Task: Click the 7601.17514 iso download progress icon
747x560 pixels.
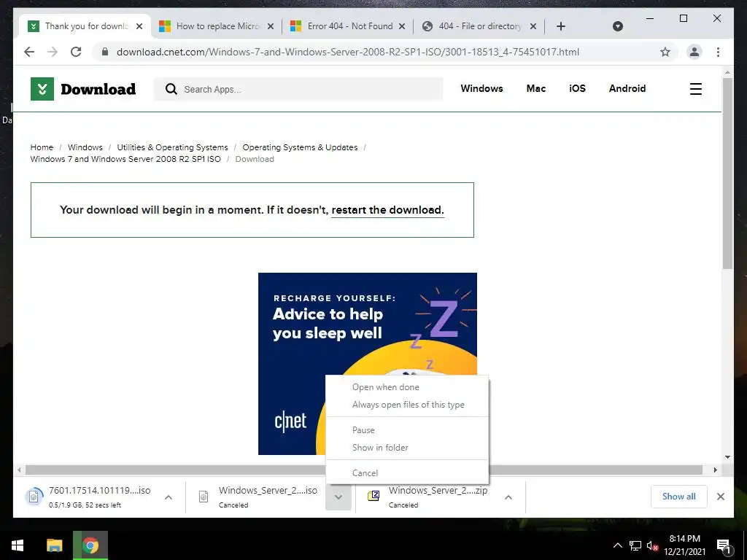Action: click(x=34, y=497)
